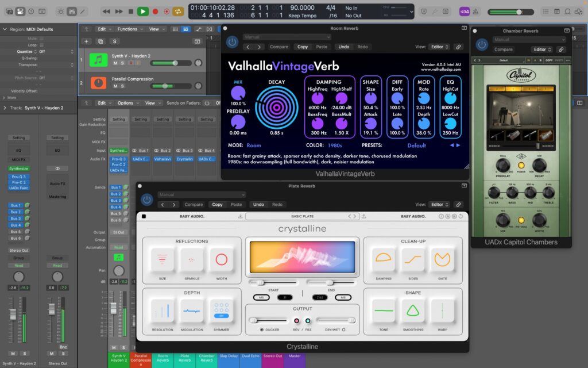The image size is (588, 368).
Task: Adjust the Synth V - Hayden 2 track volume slider
Action: [x=175, y=63]
